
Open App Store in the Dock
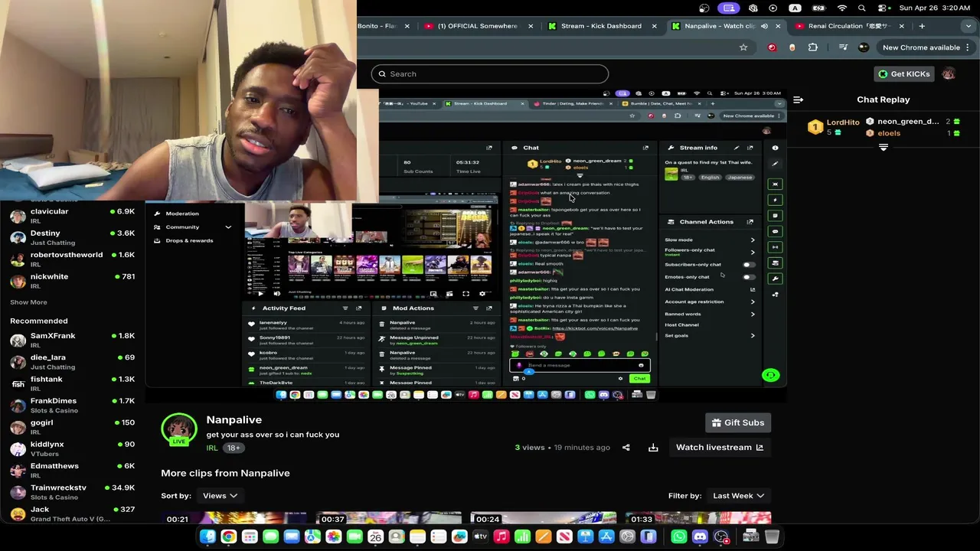coord(606,537)
